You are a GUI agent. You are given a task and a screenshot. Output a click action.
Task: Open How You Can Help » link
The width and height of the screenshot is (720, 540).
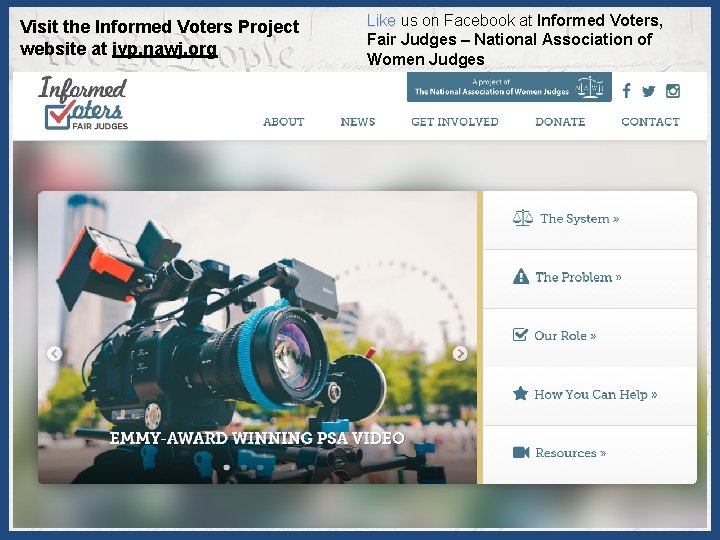click(x=596, y=394)
